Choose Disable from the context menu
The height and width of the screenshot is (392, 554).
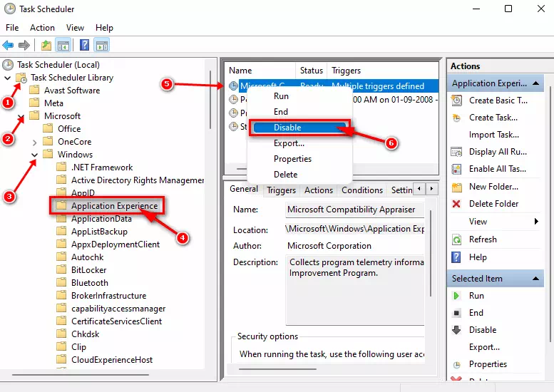[299, 128]
